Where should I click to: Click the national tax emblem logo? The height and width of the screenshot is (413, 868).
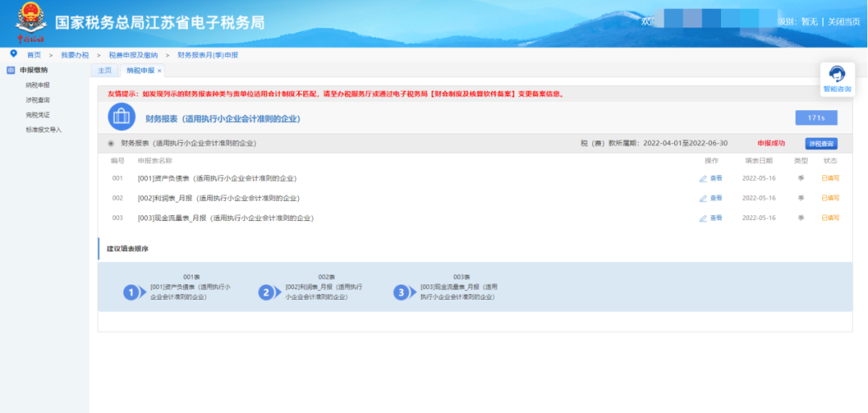tap(31, 21)
